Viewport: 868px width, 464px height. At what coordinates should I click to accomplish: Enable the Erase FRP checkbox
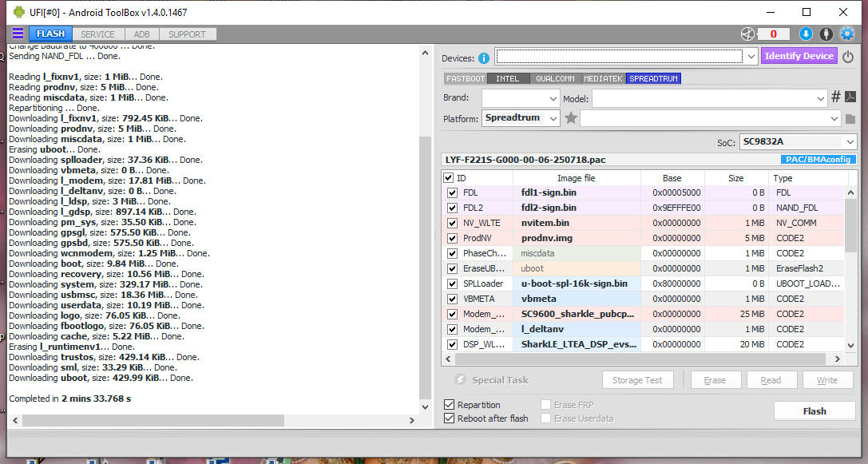click(x=546, y=405)
